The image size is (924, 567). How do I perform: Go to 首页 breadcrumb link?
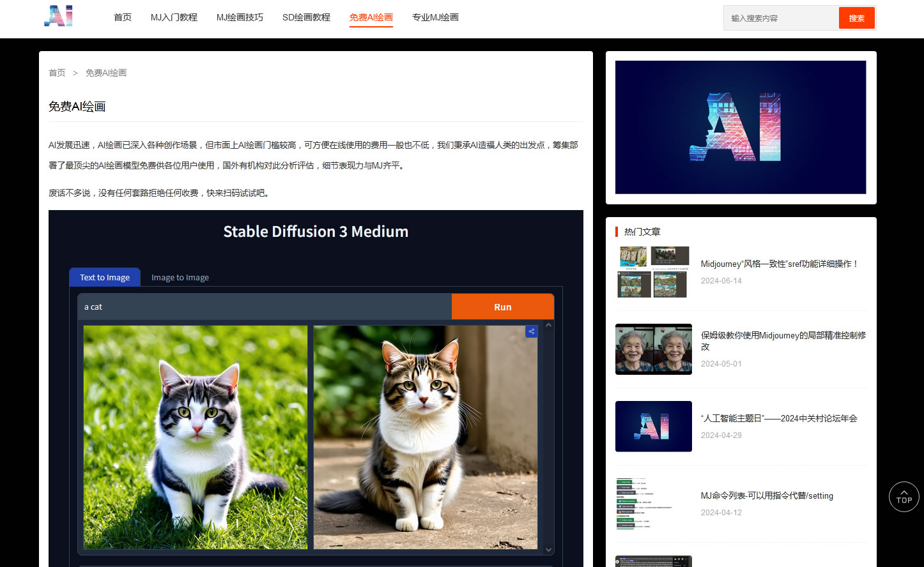pyautogui.click(x=57, y=73)
